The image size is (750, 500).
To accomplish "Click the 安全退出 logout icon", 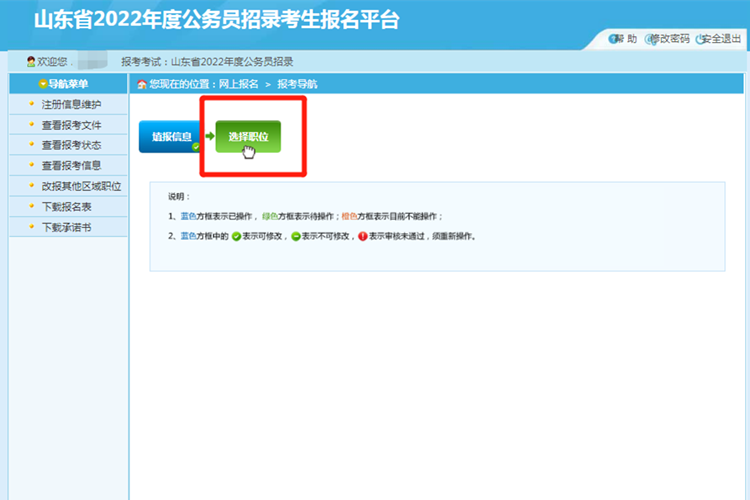I will pyautogui.click(x=701, y=39).
